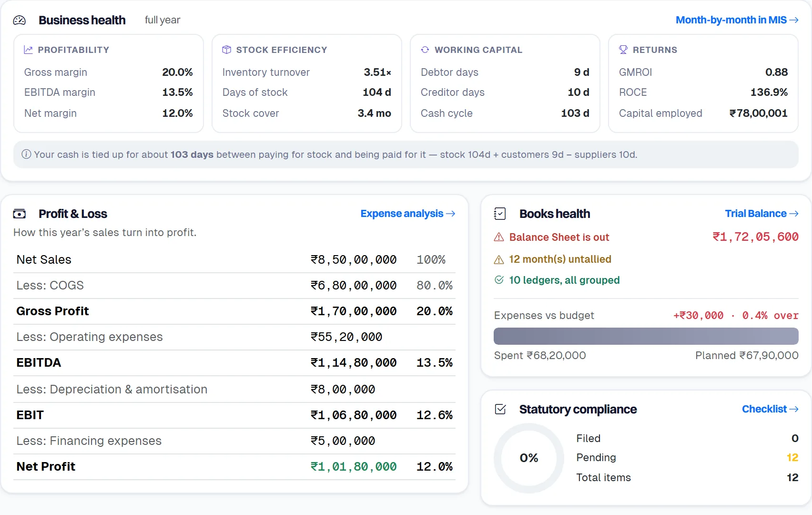
Task: Click the ledgers grouped green check icon
Action: click(499, 280)
